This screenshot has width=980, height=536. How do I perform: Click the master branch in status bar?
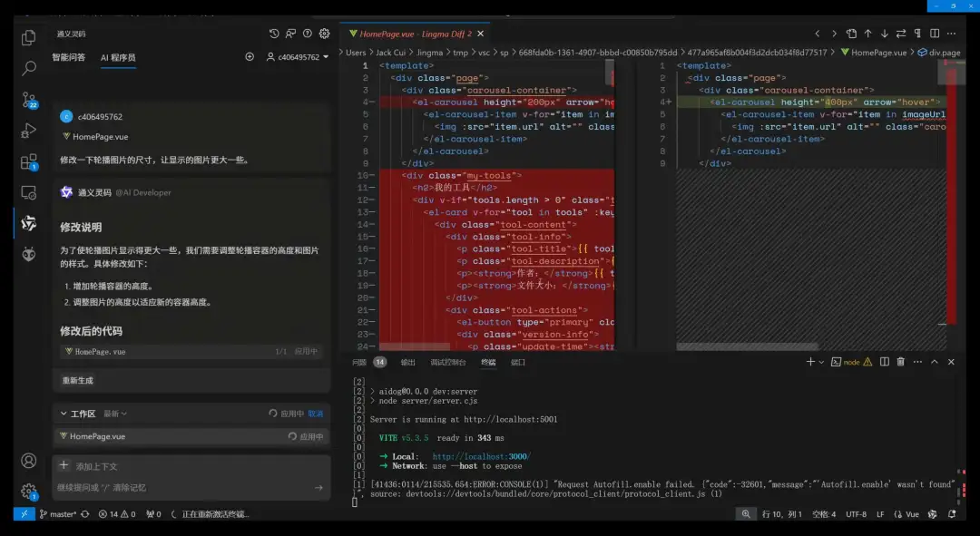(x=58, y=514)
